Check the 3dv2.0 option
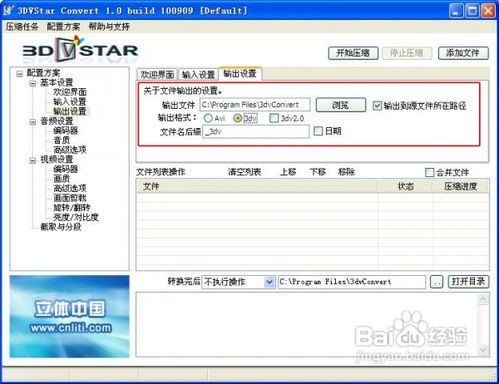 [x=274, y=118]
